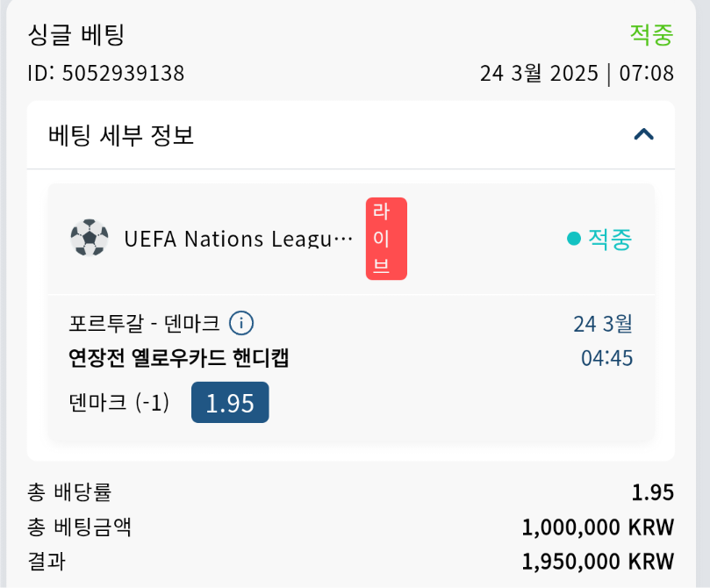Image resolution: width=710 pixels, height=588 pixels.
Task: Open the UEFA Nations League title
Action: (x=238, y=239)
